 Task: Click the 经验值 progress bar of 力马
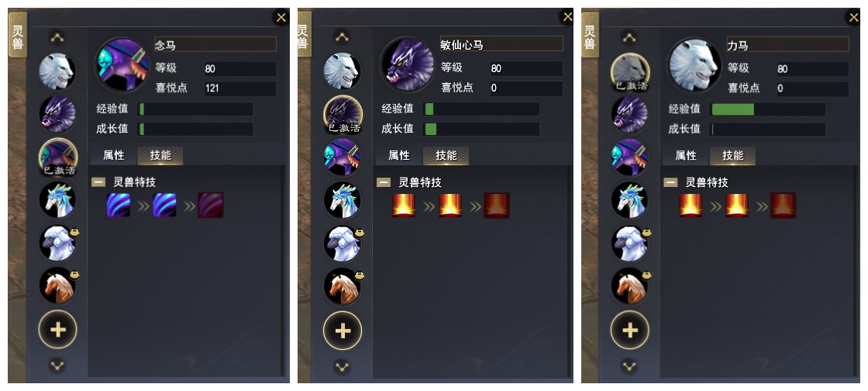[768, 109]
